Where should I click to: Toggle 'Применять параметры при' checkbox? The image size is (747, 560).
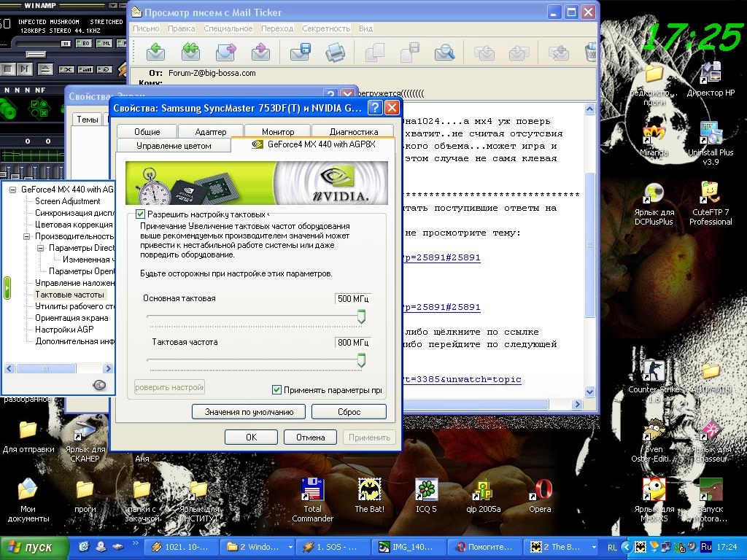pyautogui.click(x=276, y=390)
